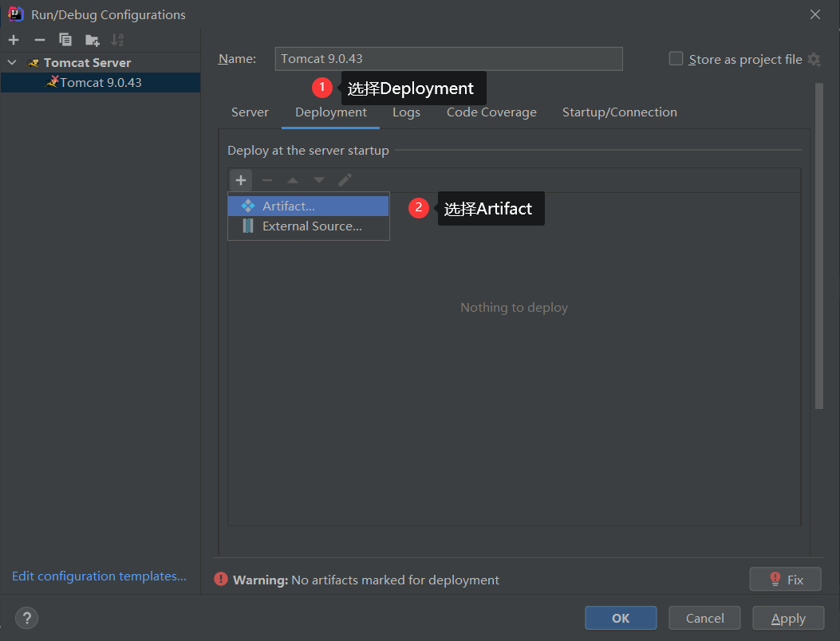Edit deployment item pencil icon
The height and width of the screenshot is (641, 840).
click(x=345, y=180)
